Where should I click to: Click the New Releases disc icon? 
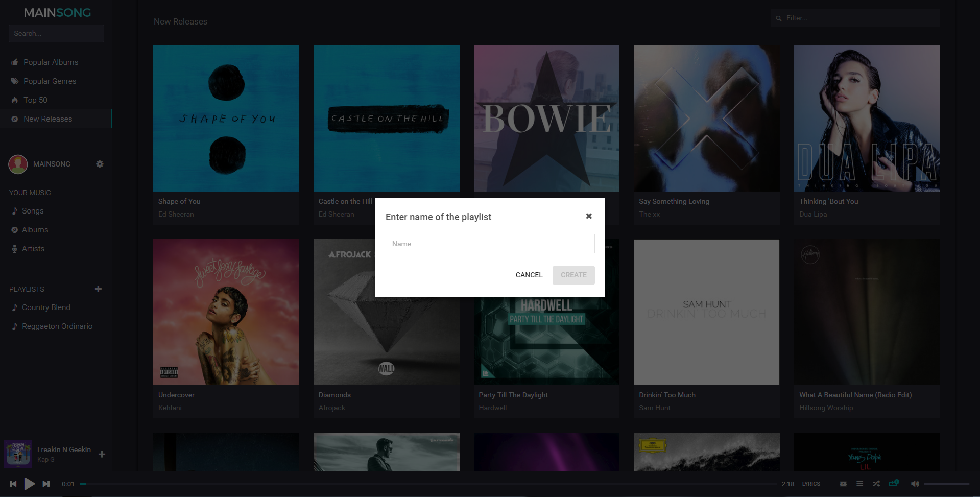point(14,119)
